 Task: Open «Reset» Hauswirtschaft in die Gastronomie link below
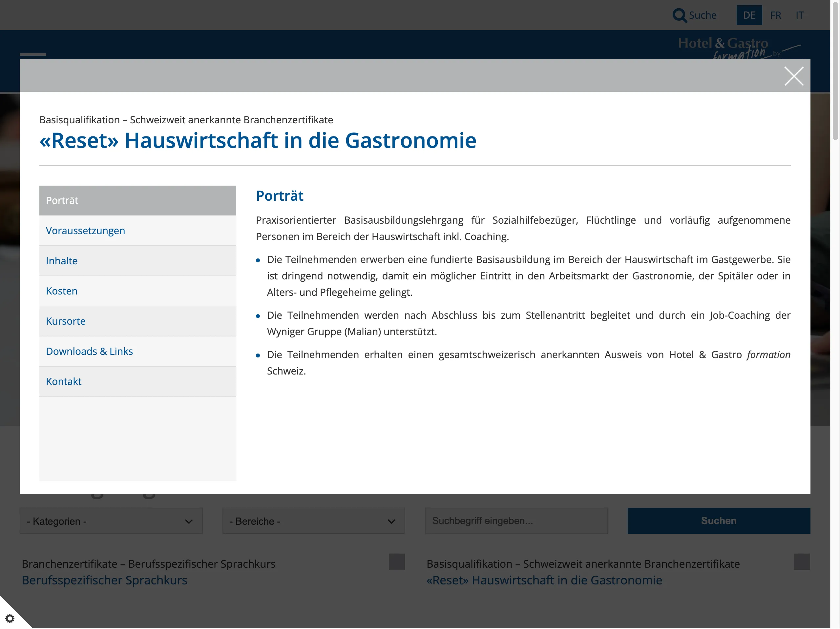544,580
